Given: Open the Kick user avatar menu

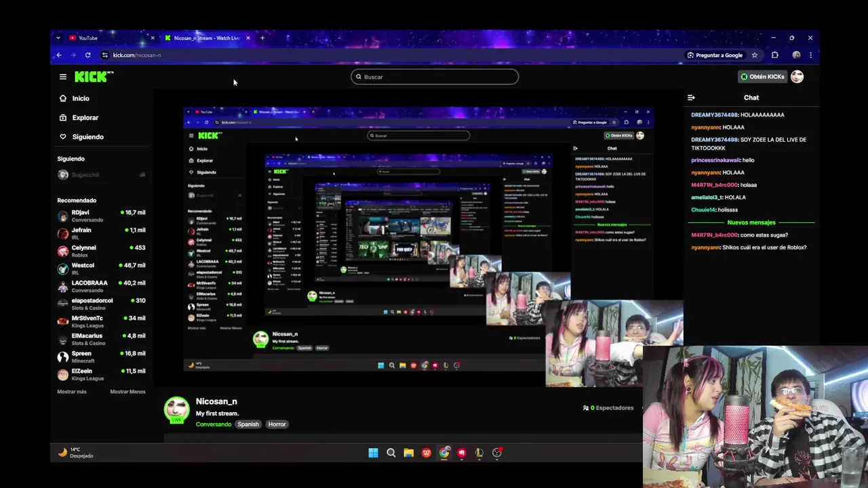Looking at the screenshot, I should (x=797, y=77).
